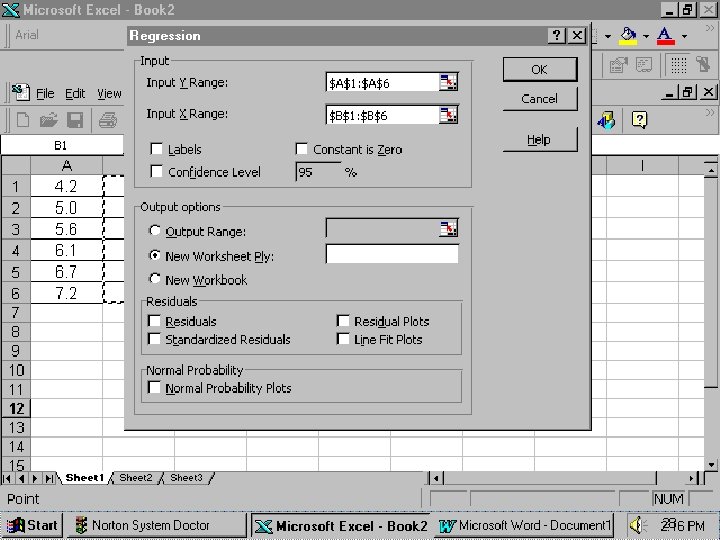Switch to Sheet3 tab
Viewport: 720px width, 540px height.
point(186,478)
